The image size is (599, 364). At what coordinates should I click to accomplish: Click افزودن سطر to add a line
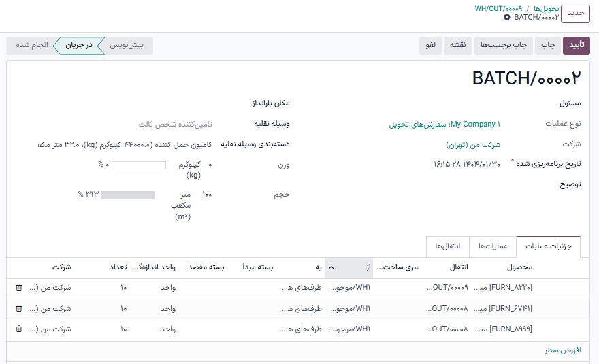coord(562,350)
